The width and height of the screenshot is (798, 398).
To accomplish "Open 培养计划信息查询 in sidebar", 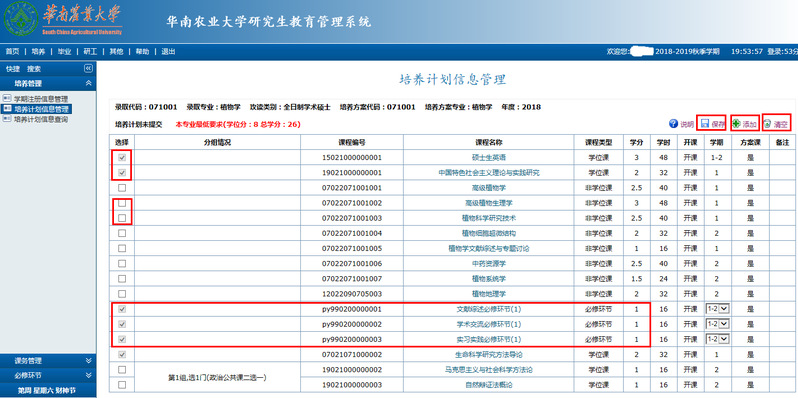I will pos(41,119).
